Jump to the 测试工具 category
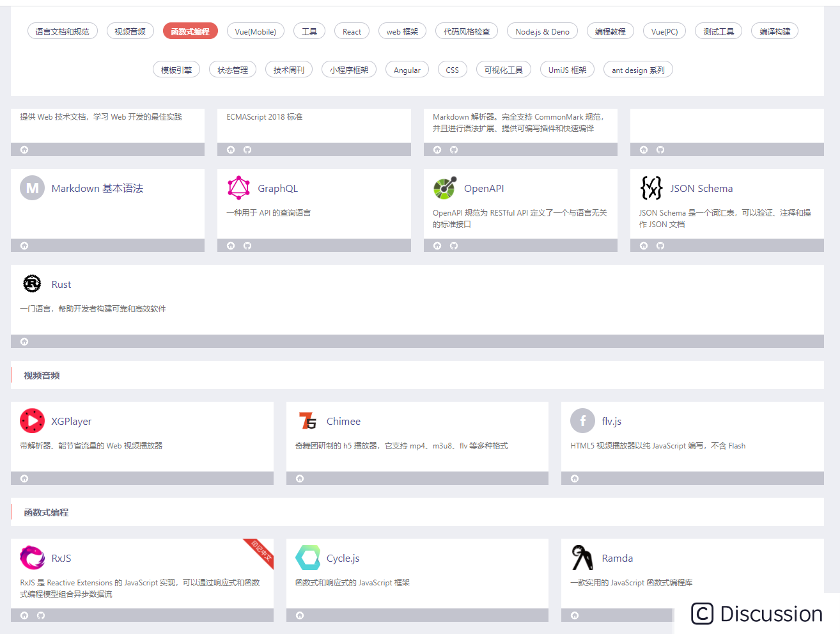The image size is (840, 634). point(719,31)
